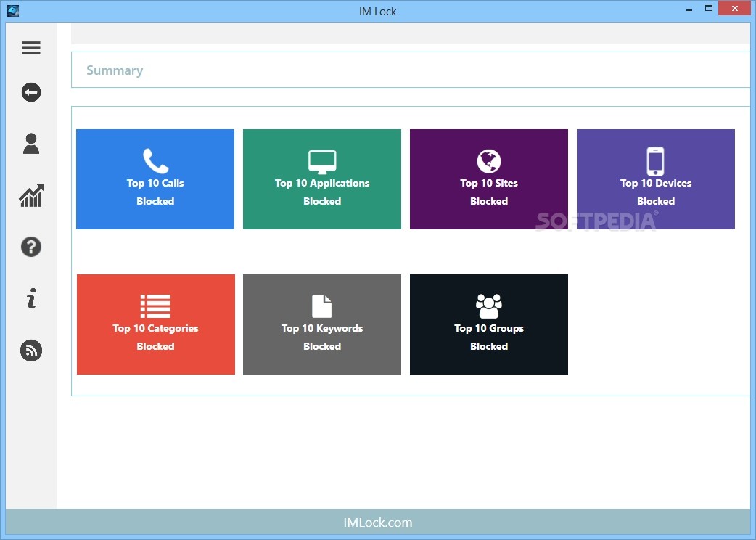
Task: Open the user profile sidebar icon
Action: click(x=31, y=144)
